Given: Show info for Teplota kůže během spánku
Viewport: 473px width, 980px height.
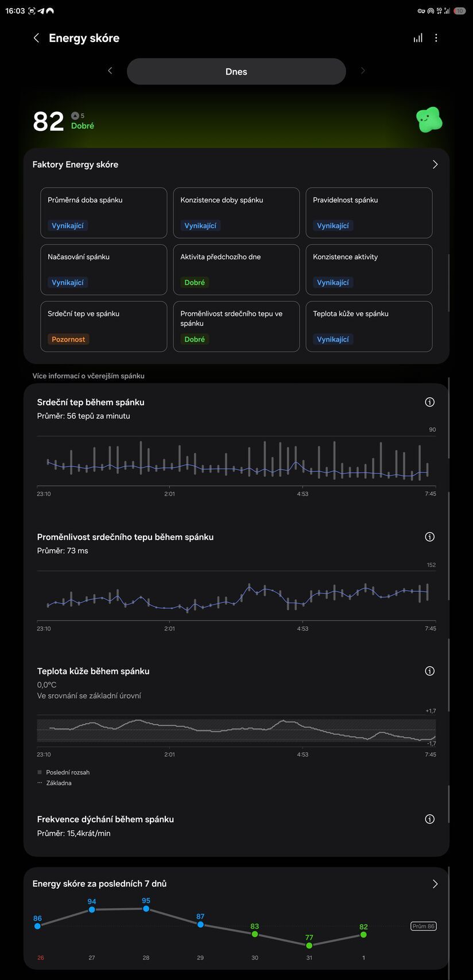Looking at the screenshot, I should (429, 671).
